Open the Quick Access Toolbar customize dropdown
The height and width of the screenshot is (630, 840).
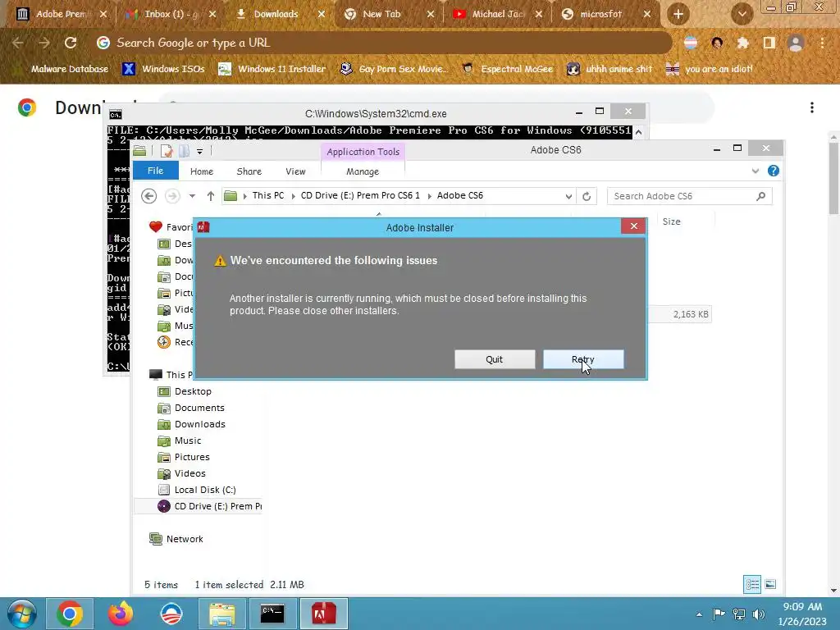tap(200, 152)
